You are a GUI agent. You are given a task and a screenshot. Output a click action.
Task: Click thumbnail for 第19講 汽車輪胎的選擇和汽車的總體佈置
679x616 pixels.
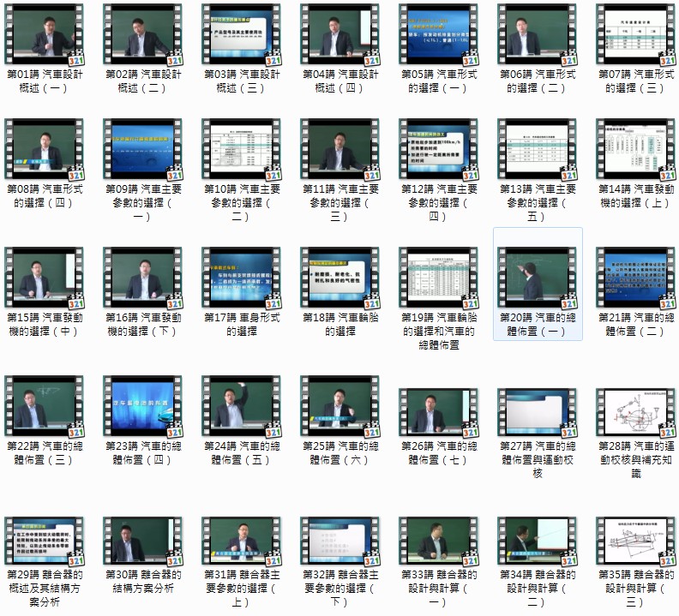point(439,278)
